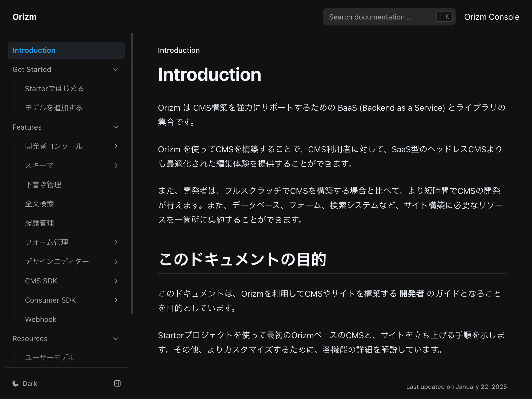Open the Orizm Console link

(x=492, y=17)
